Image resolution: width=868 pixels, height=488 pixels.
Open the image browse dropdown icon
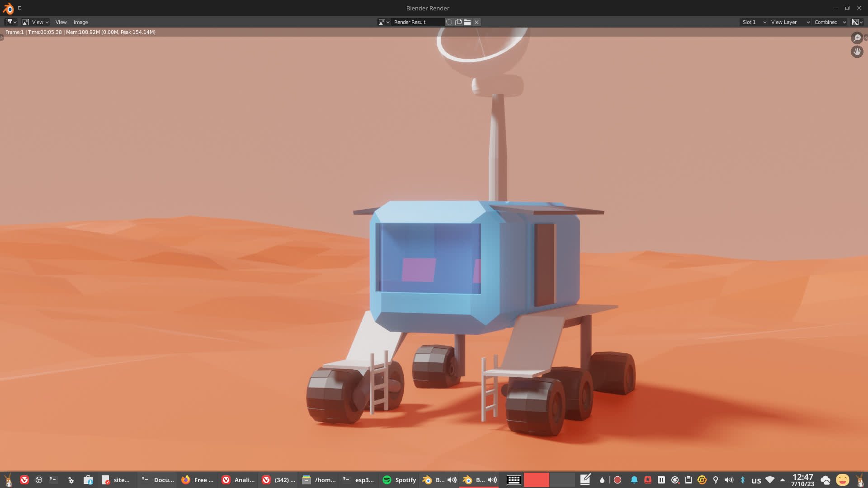(x=383, y=22)
